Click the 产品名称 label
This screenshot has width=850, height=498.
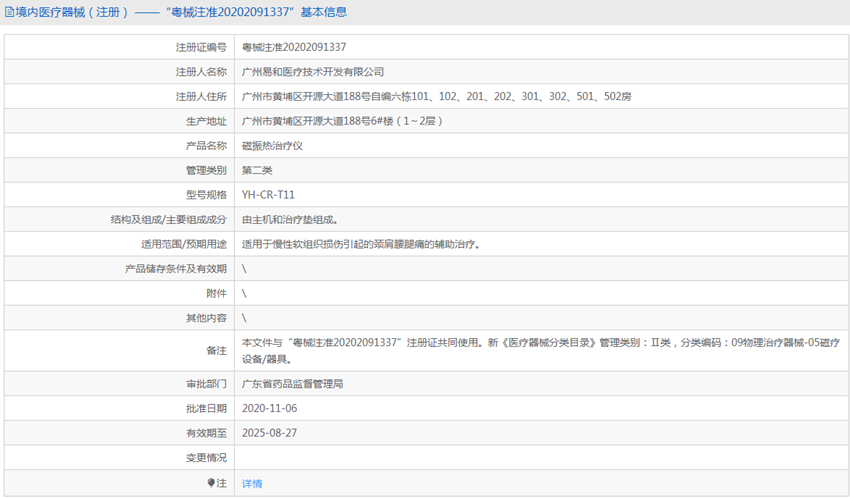206,146
